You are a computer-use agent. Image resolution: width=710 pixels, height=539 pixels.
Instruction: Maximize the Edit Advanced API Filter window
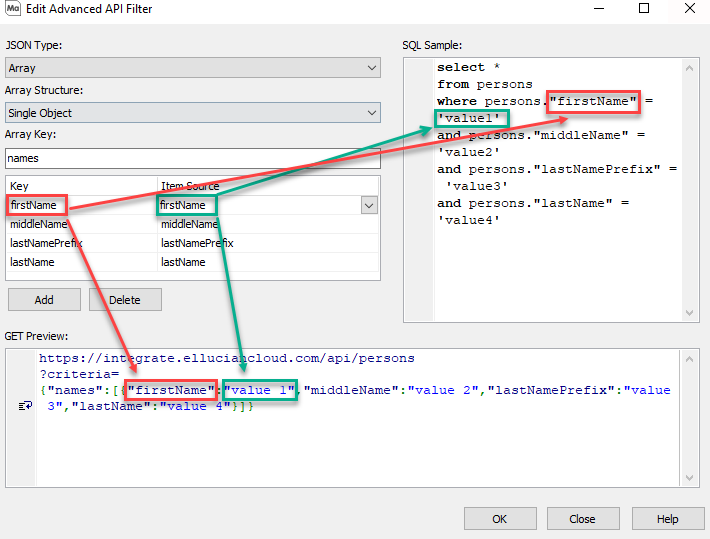tap(643, 9)
